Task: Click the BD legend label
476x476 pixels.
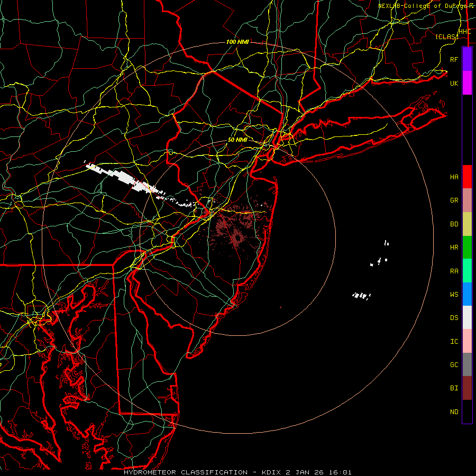Action: click(454, 224)
